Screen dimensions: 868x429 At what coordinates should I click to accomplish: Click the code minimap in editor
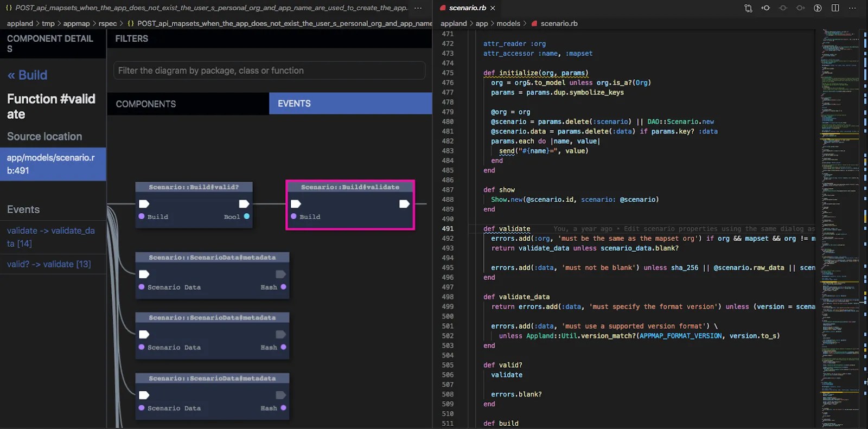tap(840, 228)
